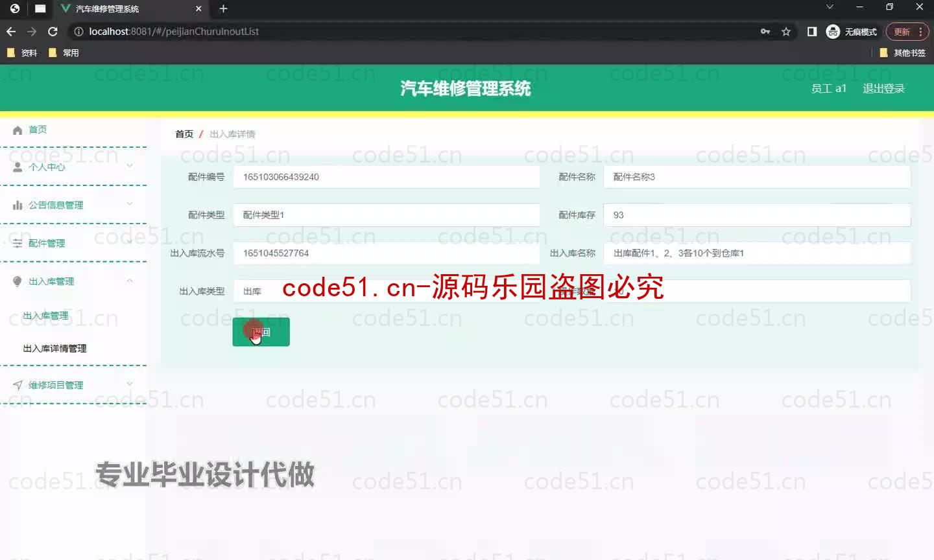The height and width of the screenshot is (560, 934).
Task: Click the 出入库流水号 input field
Action: [387, 253]
